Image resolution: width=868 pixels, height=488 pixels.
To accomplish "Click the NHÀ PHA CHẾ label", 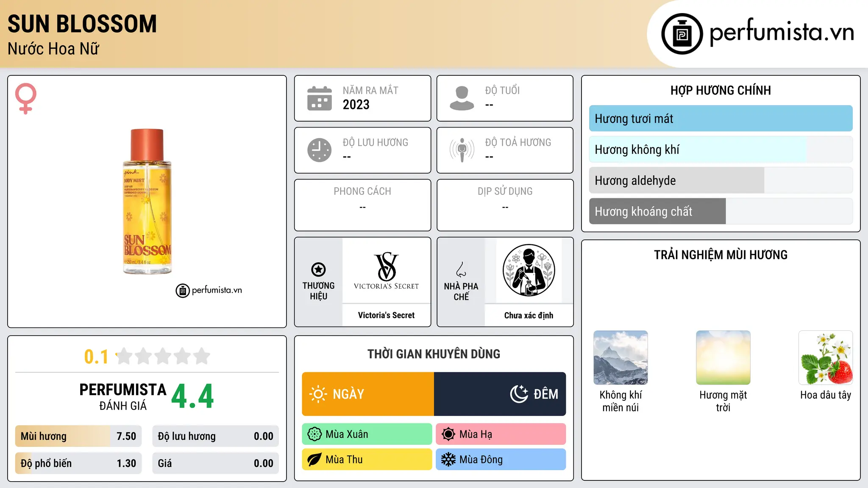I will (461, 291).
